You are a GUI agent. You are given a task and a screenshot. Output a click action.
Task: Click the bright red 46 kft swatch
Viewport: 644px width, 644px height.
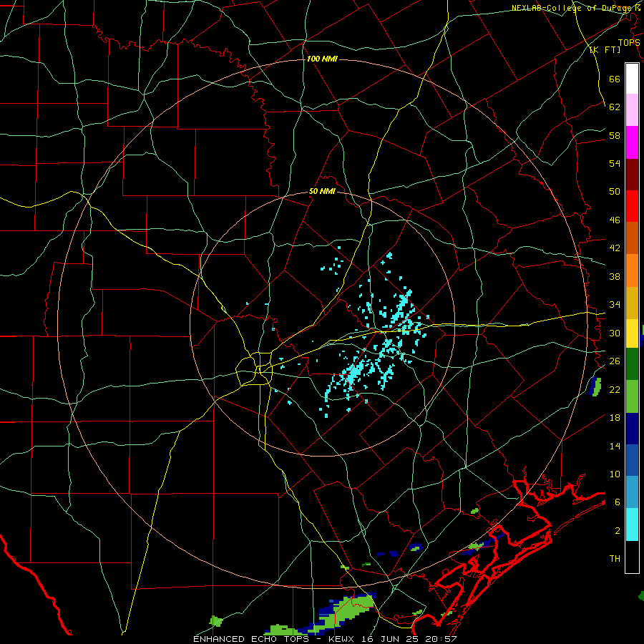point(632,206)
